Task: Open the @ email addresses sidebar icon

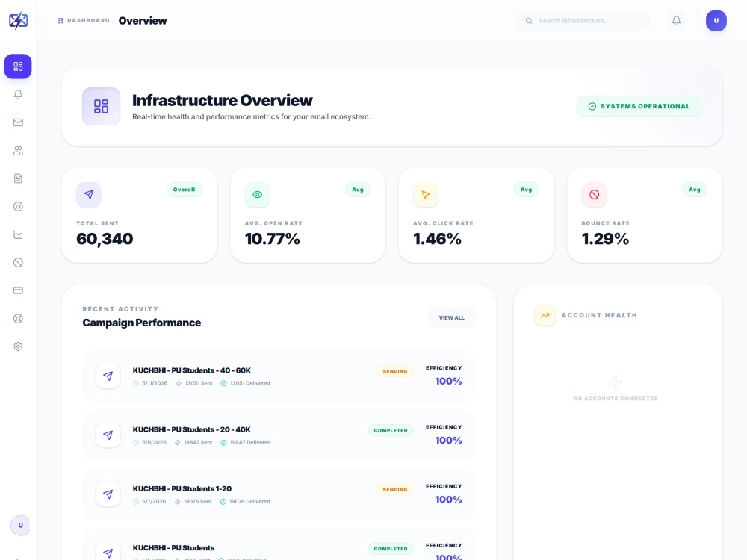Action: 18,206
